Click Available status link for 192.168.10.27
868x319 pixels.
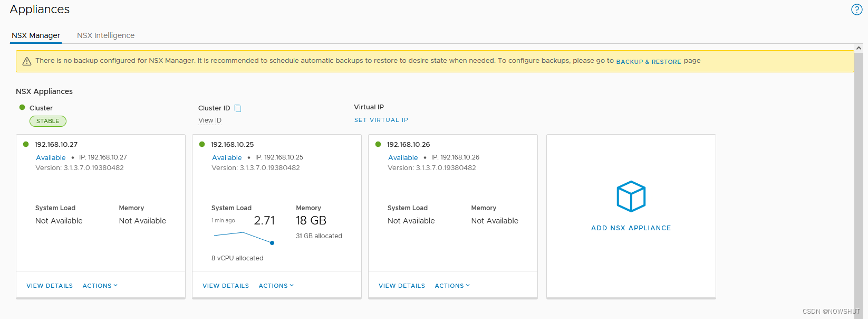(51, 157)
